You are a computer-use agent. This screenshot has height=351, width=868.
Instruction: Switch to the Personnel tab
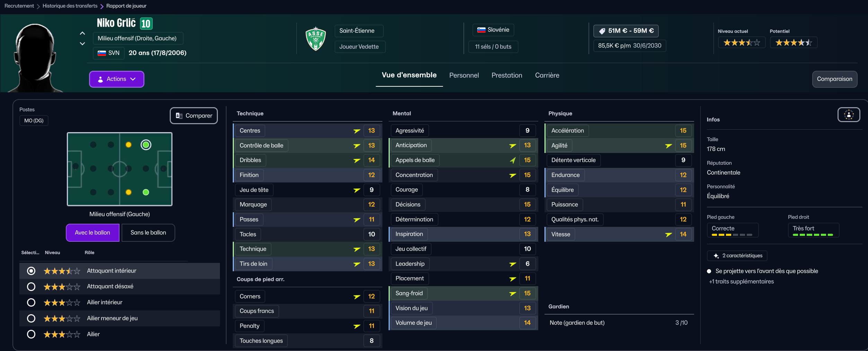point(464,75)
